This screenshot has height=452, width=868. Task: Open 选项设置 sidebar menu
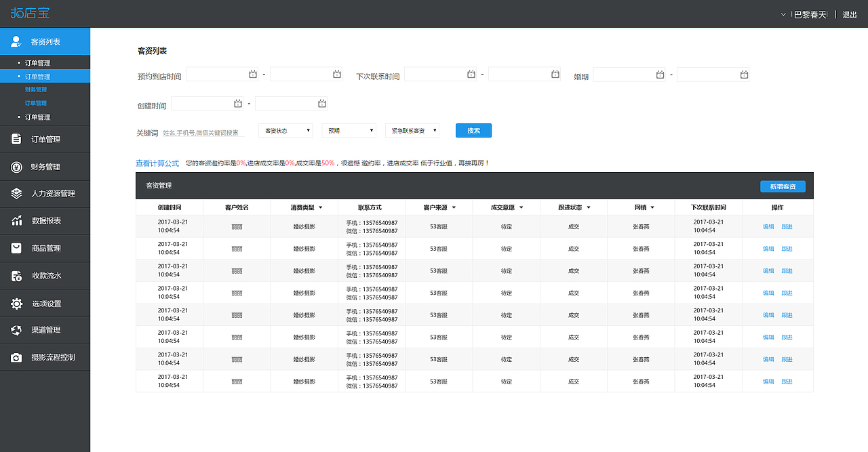pyautogui.click(x=45, y=304)
